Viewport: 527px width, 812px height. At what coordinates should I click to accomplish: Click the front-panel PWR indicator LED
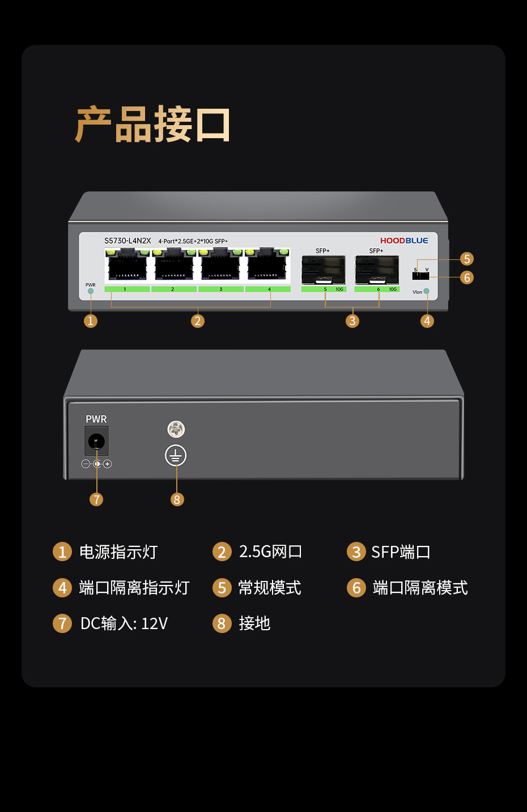click(x=91, y=291)
